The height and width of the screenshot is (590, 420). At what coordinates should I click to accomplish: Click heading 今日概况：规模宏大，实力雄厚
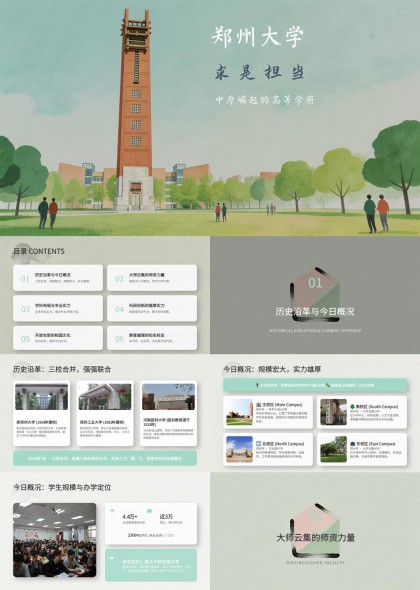pos(272,369)
